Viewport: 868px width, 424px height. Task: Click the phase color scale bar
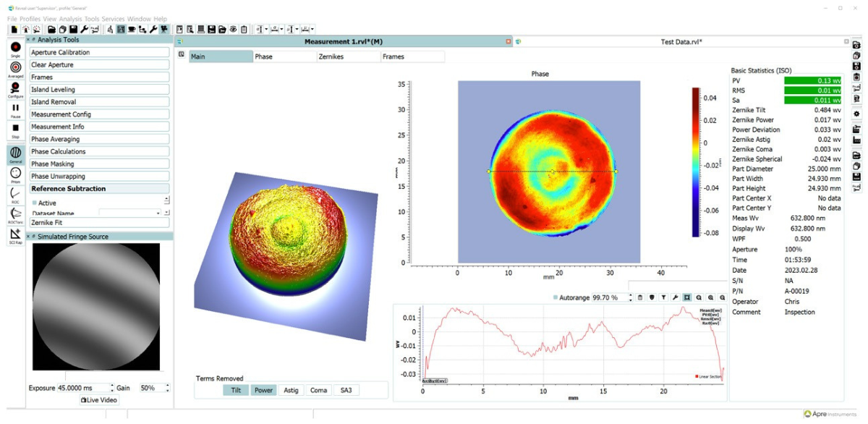click(x=696, y=162)
